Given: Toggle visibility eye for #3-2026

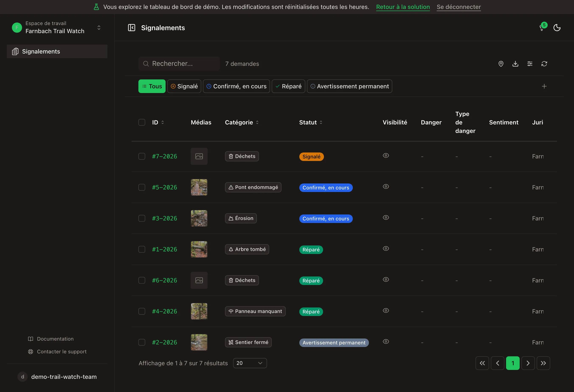Looking at the screenshot, I should click(386, 217).
